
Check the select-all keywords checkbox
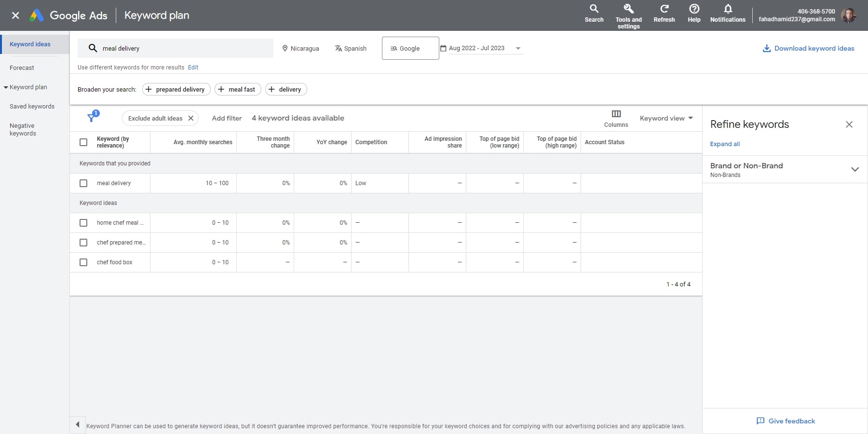(x=83, y=142)
